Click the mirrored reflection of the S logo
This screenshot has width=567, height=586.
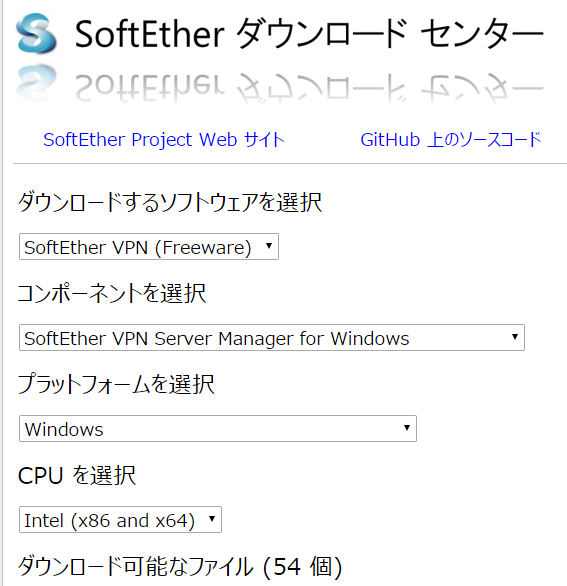point(36,83)
